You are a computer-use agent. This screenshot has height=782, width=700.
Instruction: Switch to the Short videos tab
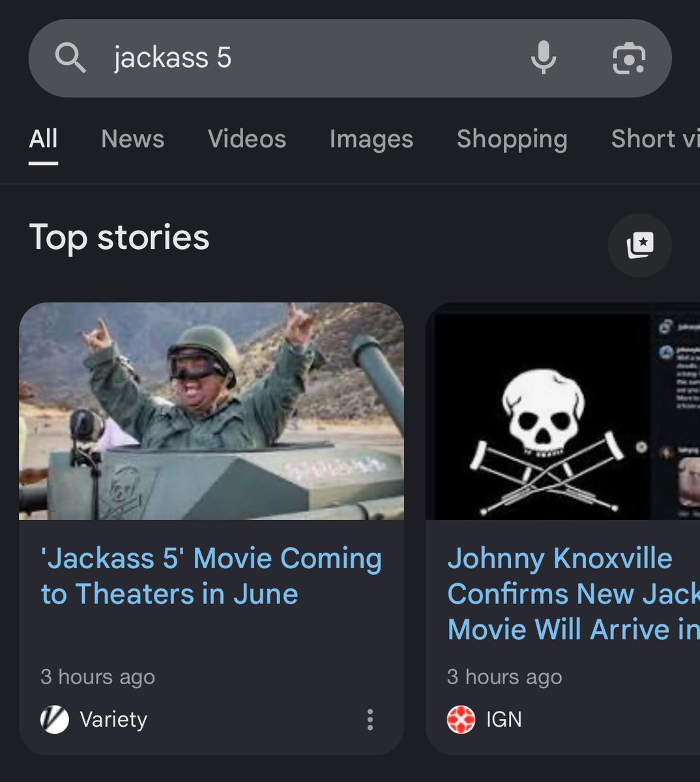coord(655,139)
